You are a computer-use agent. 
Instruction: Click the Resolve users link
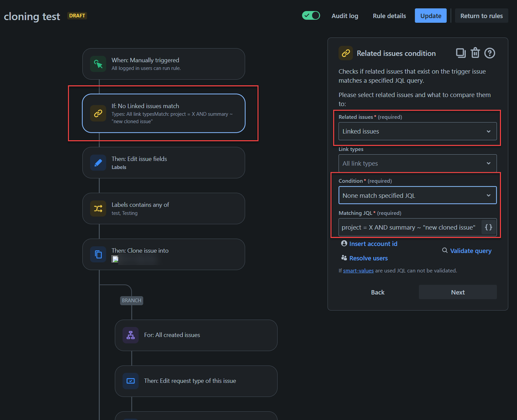click(x=368, y=258)
